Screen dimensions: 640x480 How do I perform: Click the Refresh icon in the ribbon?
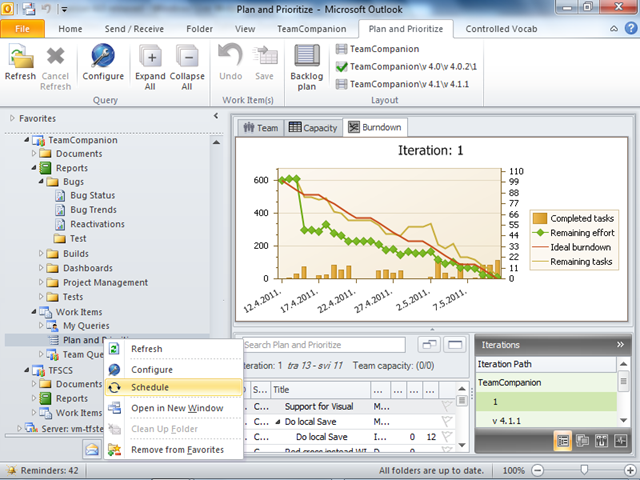coord(20,57)
